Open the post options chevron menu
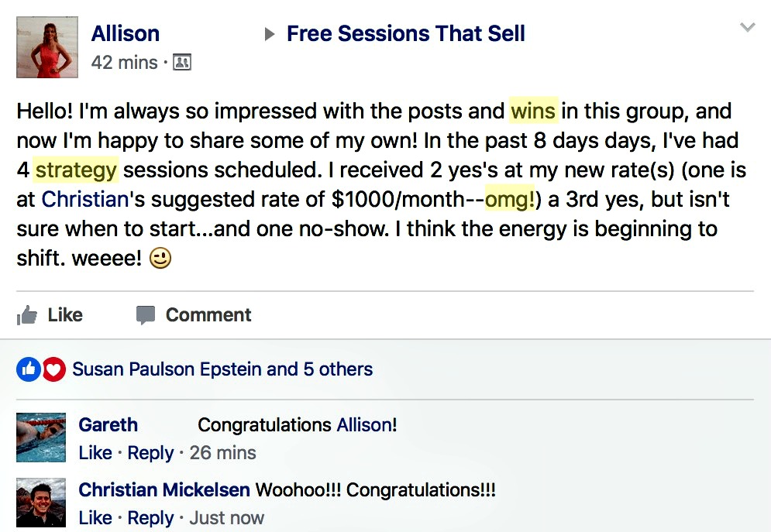771x532 pixels. click(x=748, y=27)
